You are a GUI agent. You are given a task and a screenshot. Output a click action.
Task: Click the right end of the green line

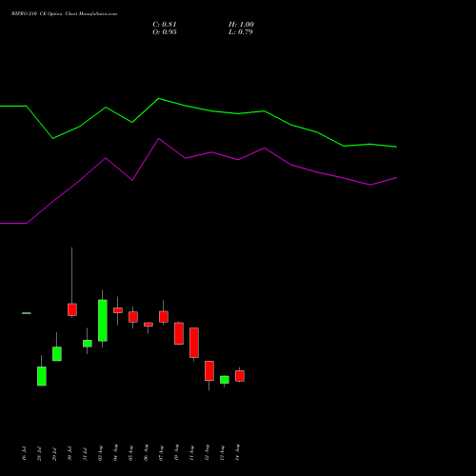[396, 147]
